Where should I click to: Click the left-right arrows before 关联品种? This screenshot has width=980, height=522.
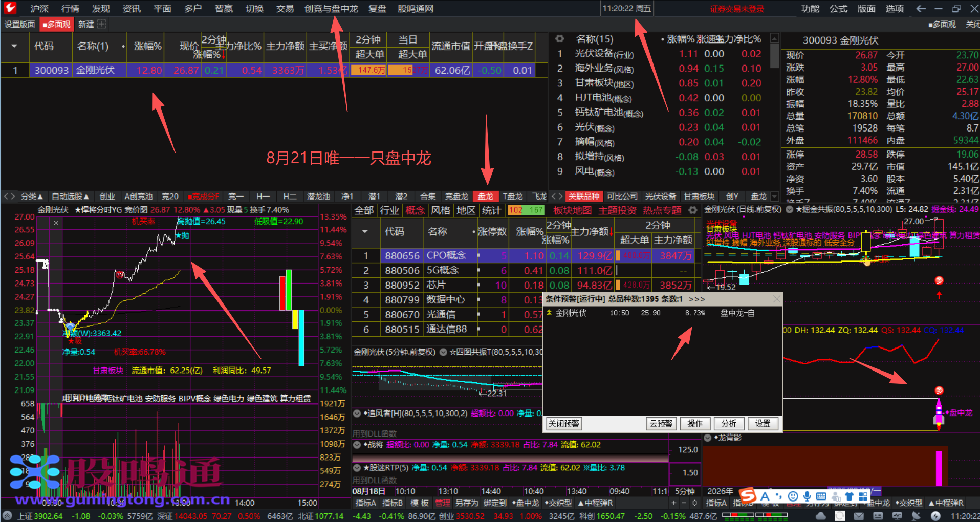[x=557, y=197]
